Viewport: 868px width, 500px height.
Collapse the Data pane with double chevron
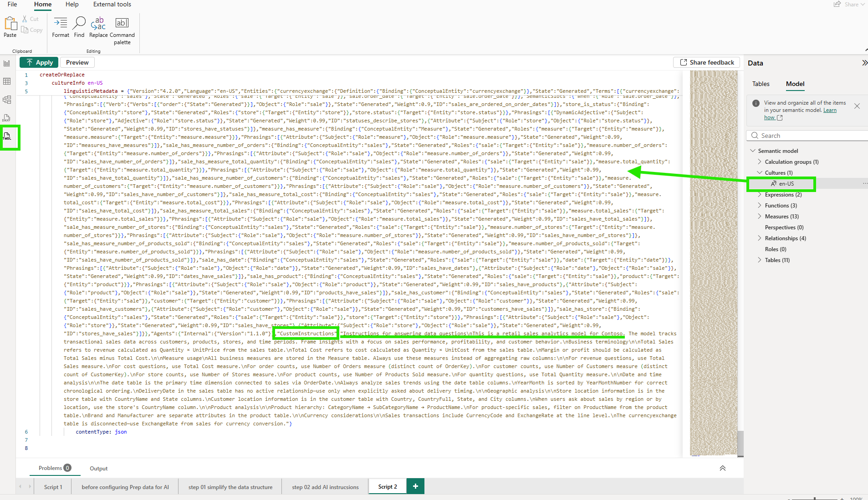864,63
